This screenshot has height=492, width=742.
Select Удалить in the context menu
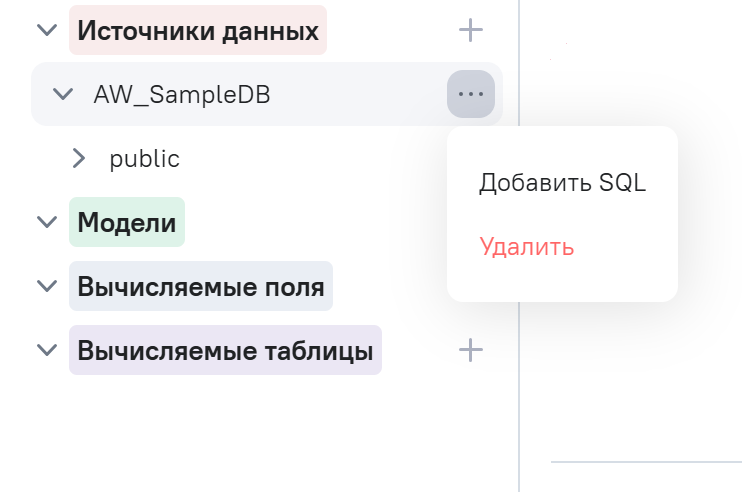tap(526, 247)
